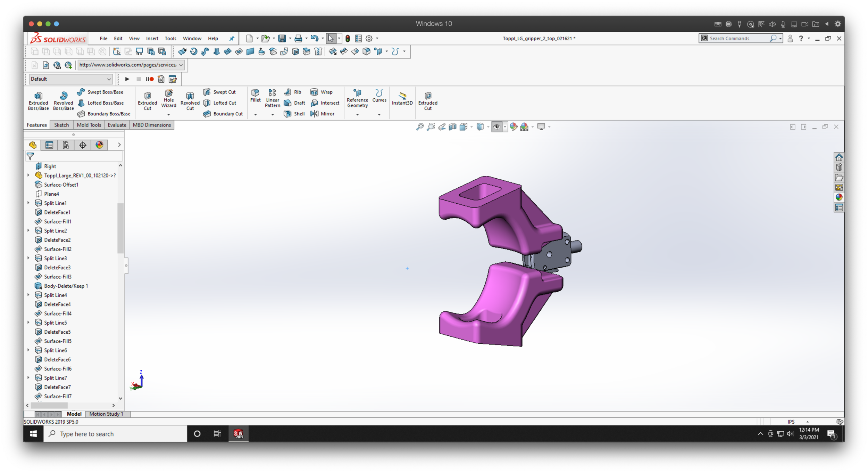This screenshot has width=868, height=473.
Task: Select the Wrap feature tool
Action: (321, 92)
